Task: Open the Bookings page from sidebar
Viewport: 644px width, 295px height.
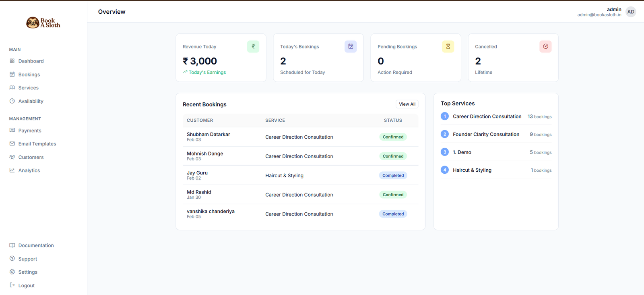Action: pyautogui.click(x=29, y=75)
